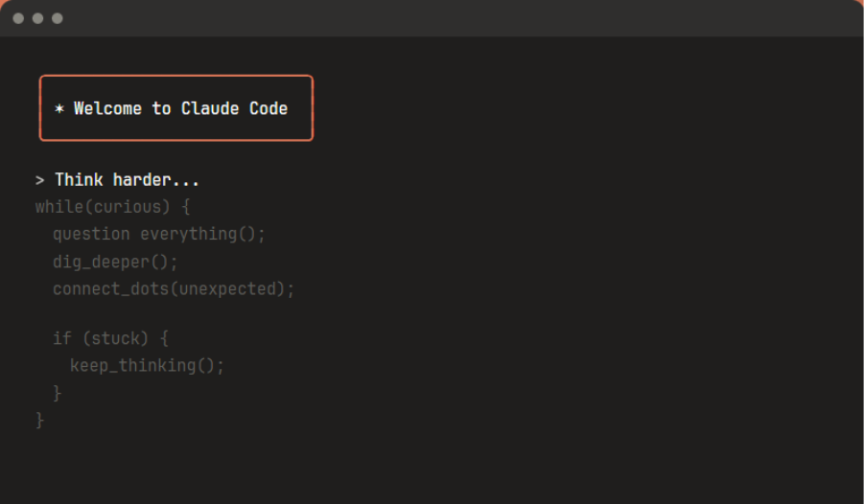Click the leftmost window control dot

pos(18,18)
